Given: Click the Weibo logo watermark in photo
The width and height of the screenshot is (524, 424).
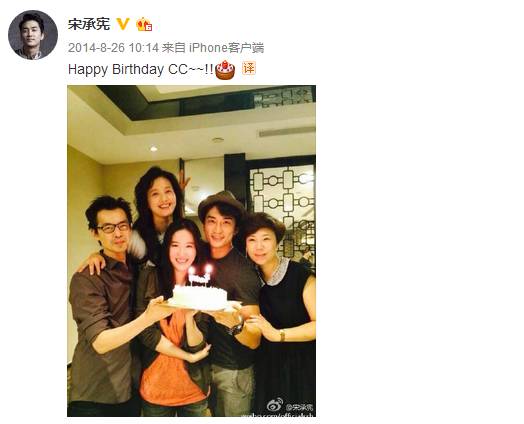Looking at the screenshot, I should (275, 405).
